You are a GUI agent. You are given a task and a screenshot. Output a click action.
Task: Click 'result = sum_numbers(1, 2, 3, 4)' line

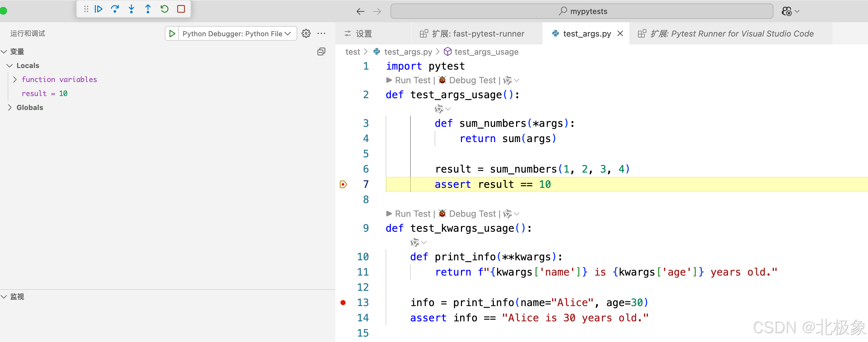[x=532, y=169]
